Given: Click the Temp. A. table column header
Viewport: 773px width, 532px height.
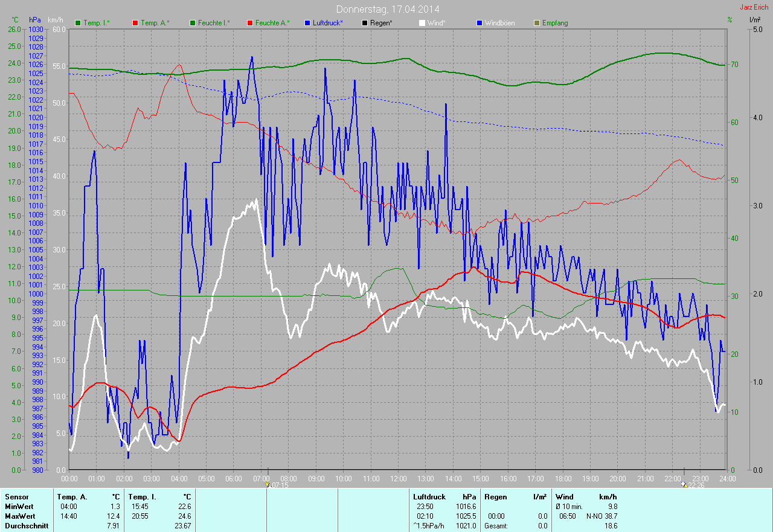Looking at the screenshot, I should pyautogui.click(x=71, y=496).
